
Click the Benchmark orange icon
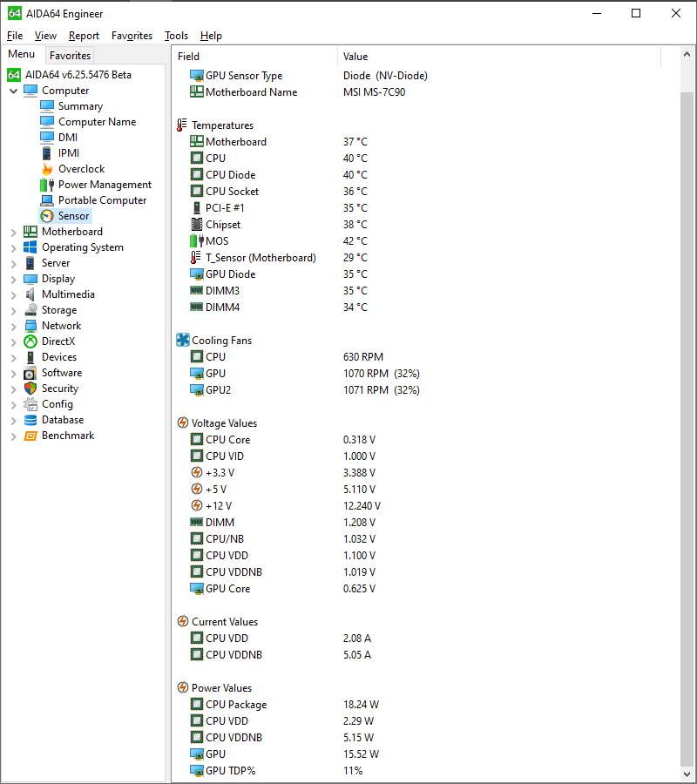tap(30, 436)
